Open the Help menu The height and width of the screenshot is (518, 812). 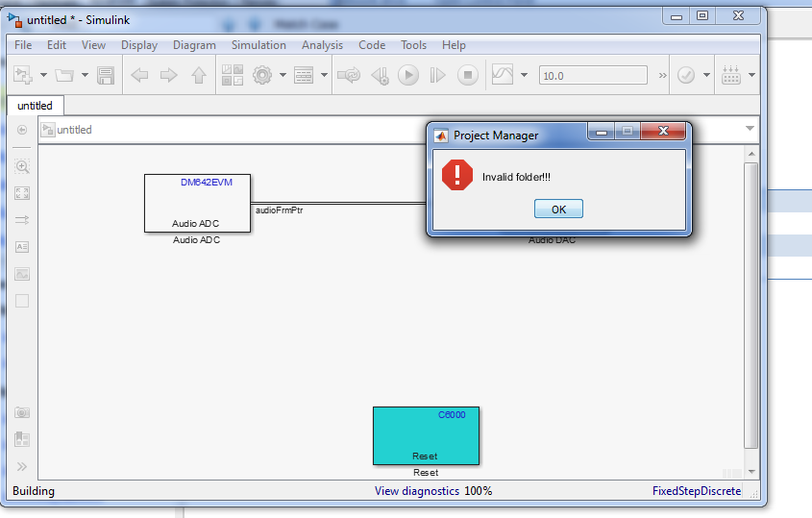click(454, 45)
